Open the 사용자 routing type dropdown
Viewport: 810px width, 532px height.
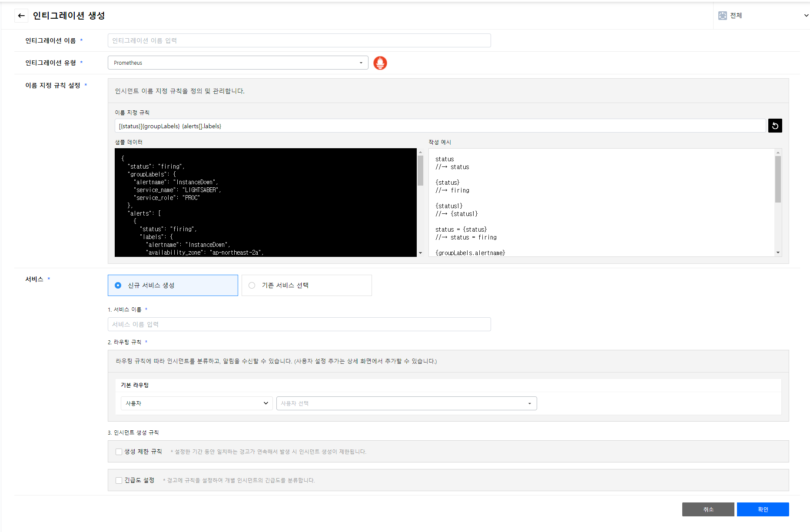[196, 403]
